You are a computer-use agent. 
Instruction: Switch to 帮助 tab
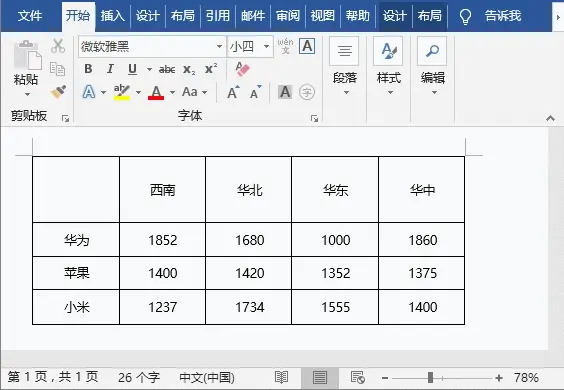point(358,16)
